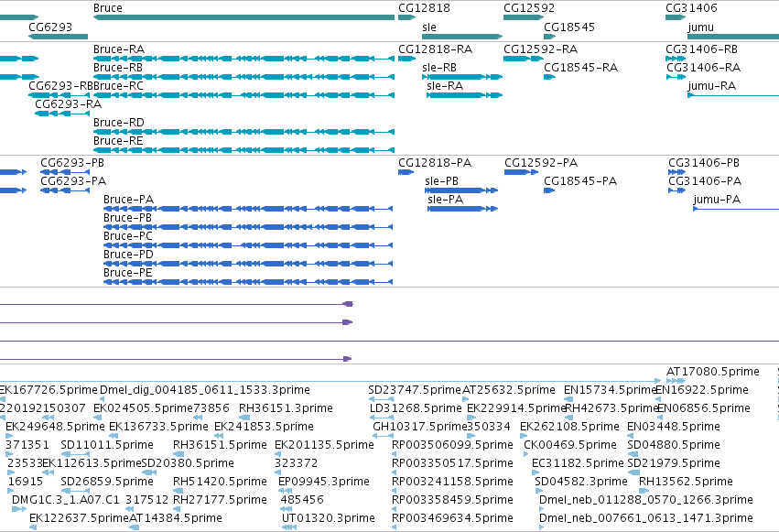The height and width of the screenshot is (532, 779).
Task: Click the CG6293-PB protein label
Action: click(x=72, y=163)
